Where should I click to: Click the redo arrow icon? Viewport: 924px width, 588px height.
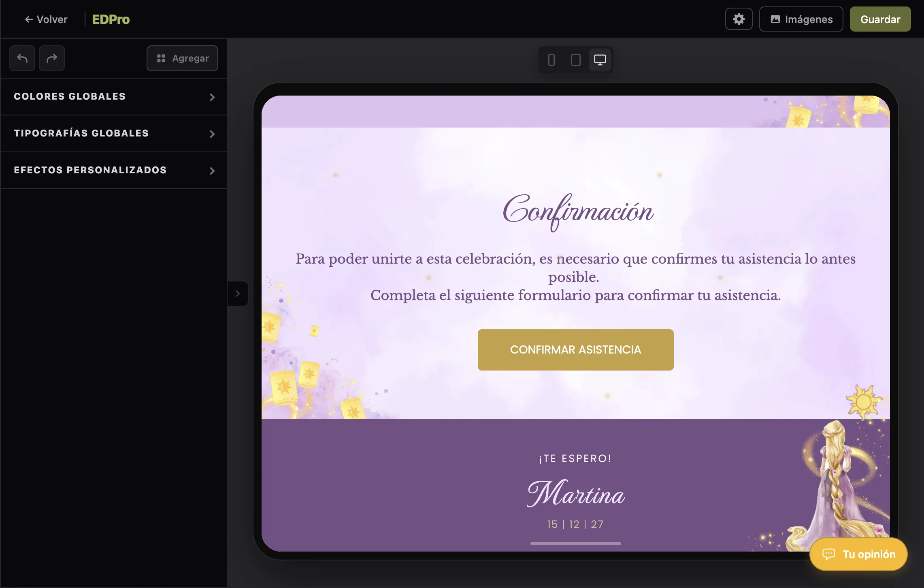pyautogui.click(x=52, y=58)
